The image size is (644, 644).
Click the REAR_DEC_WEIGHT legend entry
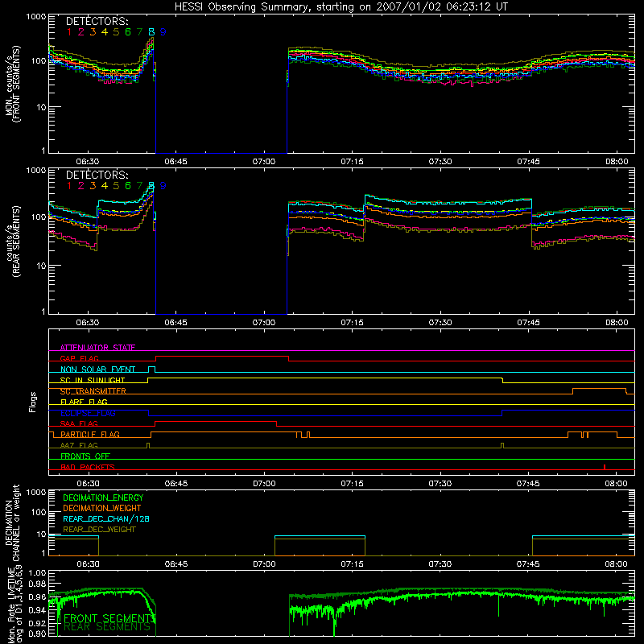tap(99, 530)
